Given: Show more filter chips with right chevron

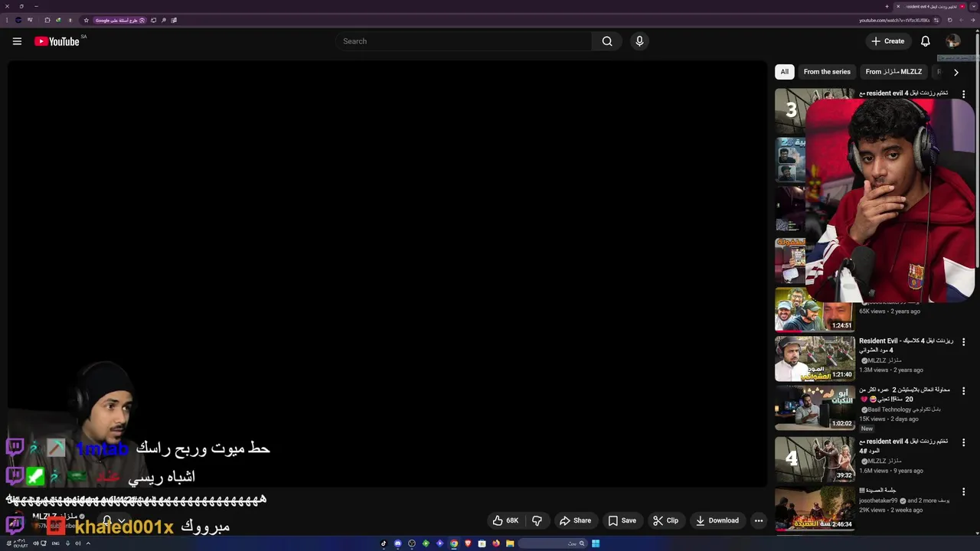Looking at the screenshot, I should tap(955, 72).
